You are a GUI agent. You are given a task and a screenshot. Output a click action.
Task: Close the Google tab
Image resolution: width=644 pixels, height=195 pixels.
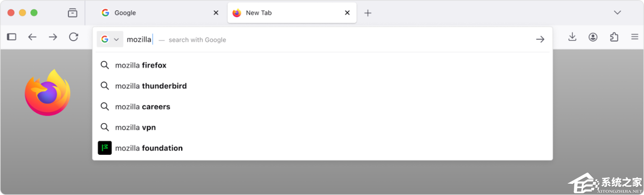point(216,13)
